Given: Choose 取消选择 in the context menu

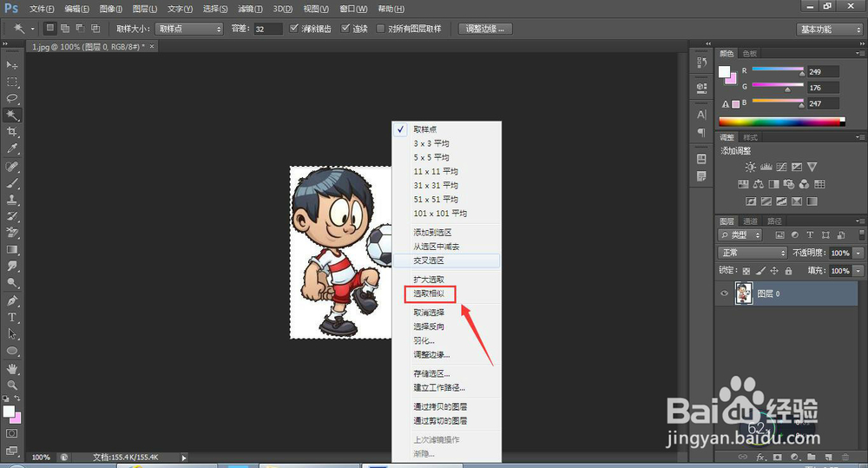Looking at the screenshot, I should click(429, 313).
